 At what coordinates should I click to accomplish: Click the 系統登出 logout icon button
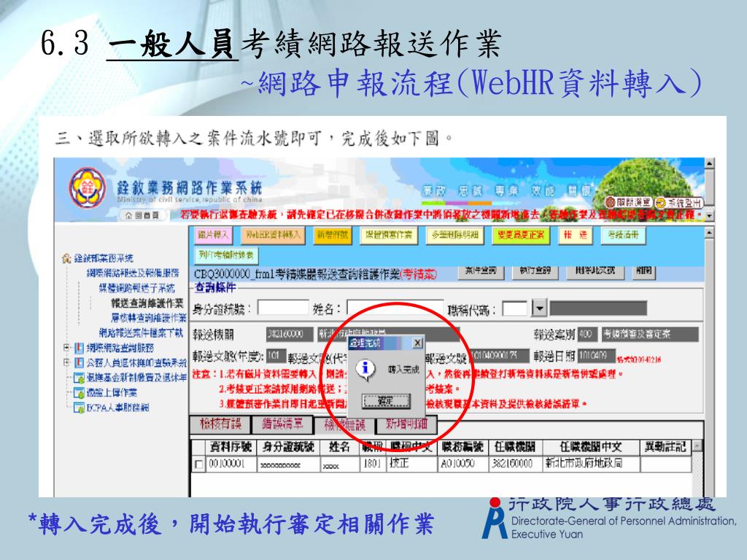(679, 203)
